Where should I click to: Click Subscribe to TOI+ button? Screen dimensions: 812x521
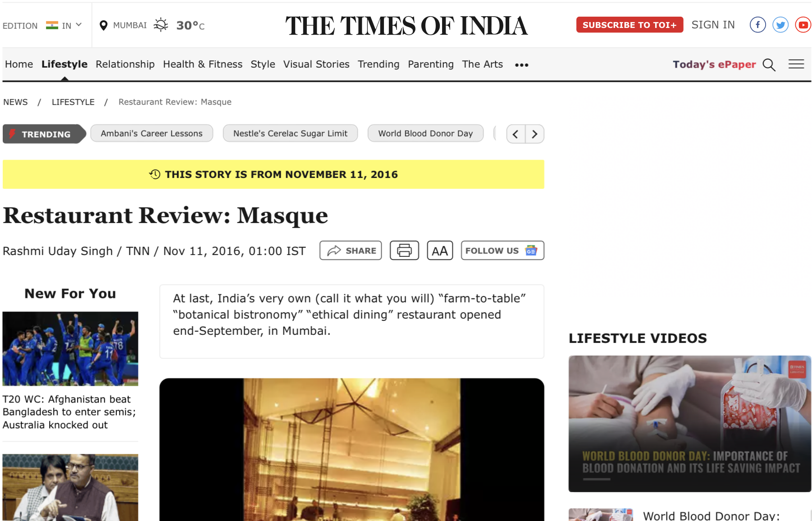click(630, 25)
